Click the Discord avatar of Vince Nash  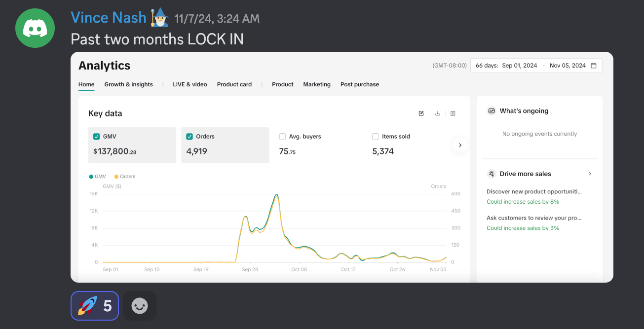pos(35,28)
